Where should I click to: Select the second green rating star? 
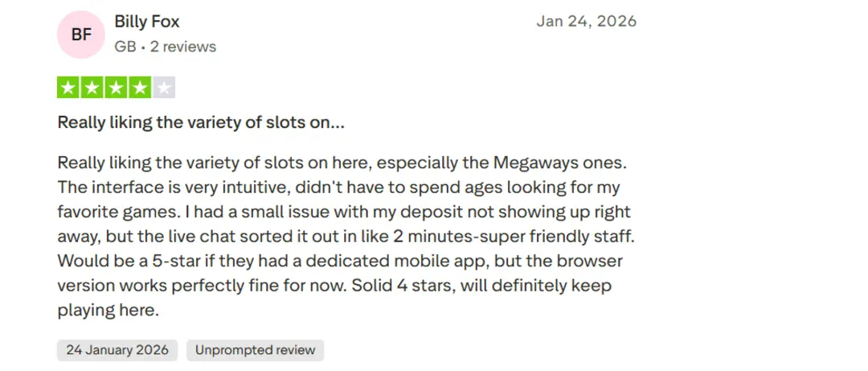87,87
